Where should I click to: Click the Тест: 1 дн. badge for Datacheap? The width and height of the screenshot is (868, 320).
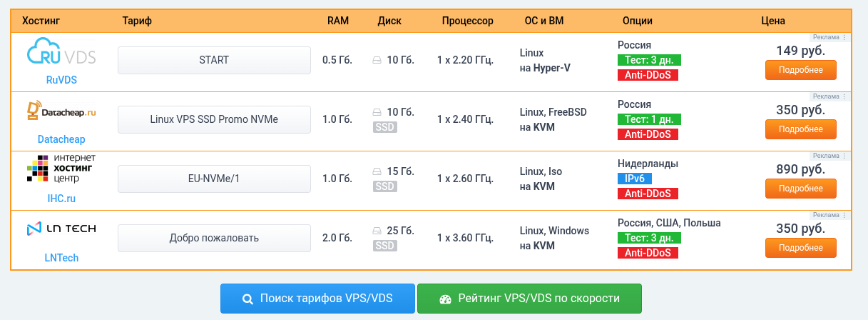[649, 119]
